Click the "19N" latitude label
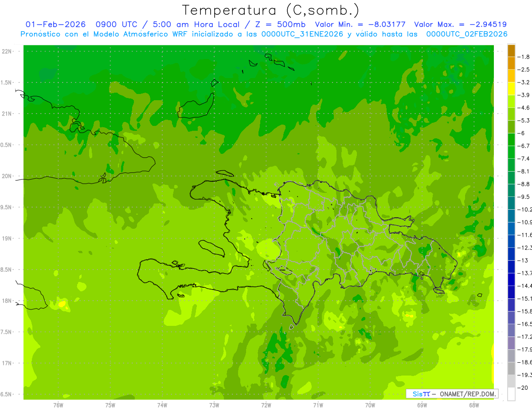 7,238
